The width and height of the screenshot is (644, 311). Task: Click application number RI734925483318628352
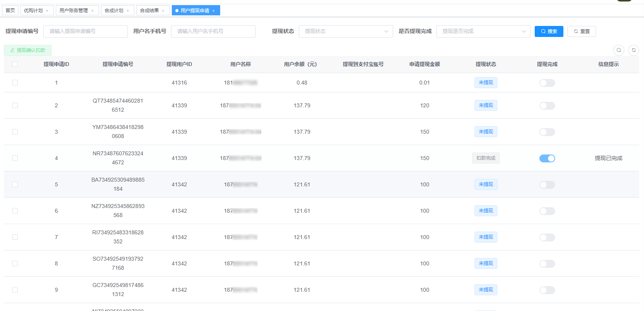[118, 237]
